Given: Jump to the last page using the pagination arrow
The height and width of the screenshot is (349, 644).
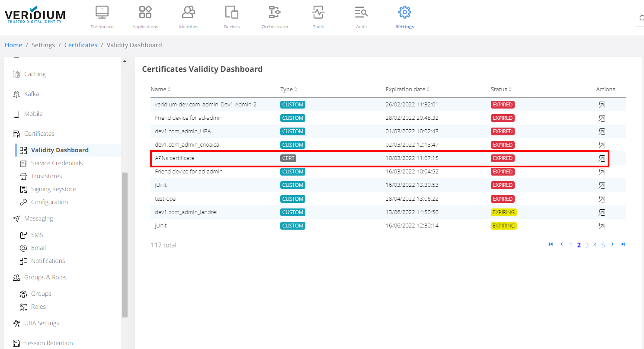Looking at the screenshot, I should (623, 244).
